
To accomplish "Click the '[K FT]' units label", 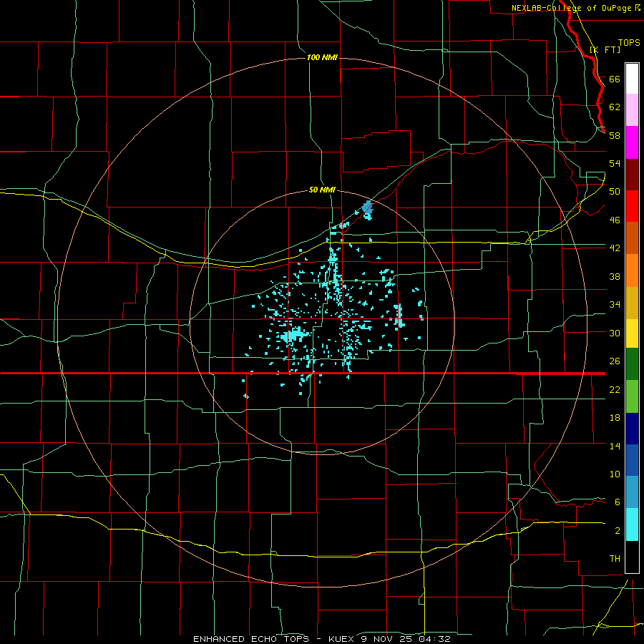I will 605,49.
